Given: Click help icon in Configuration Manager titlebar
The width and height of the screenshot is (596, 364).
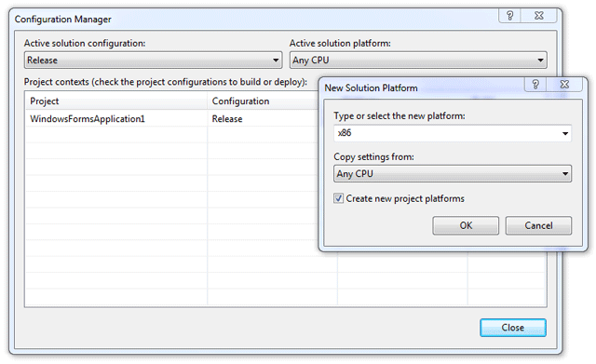Looking at the screenshot, I should coord(509,16).
